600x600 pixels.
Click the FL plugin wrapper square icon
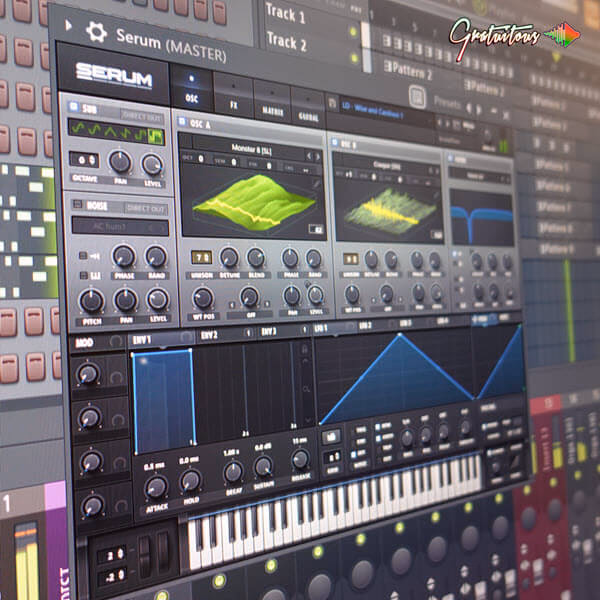(x=417, y=96)
